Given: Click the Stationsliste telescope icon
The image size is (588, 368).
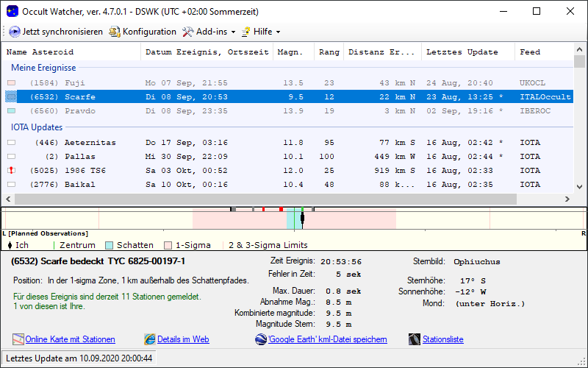Looking at the screenshot, I should click(414, 339).
